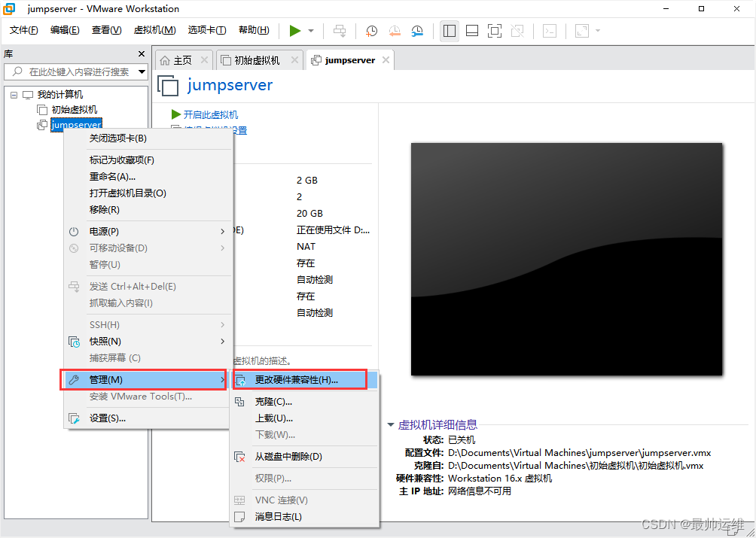Choose 标记为收藏项(F) in context menu
756x538 pixels.
pyautogui.click(x=148, y=160)
